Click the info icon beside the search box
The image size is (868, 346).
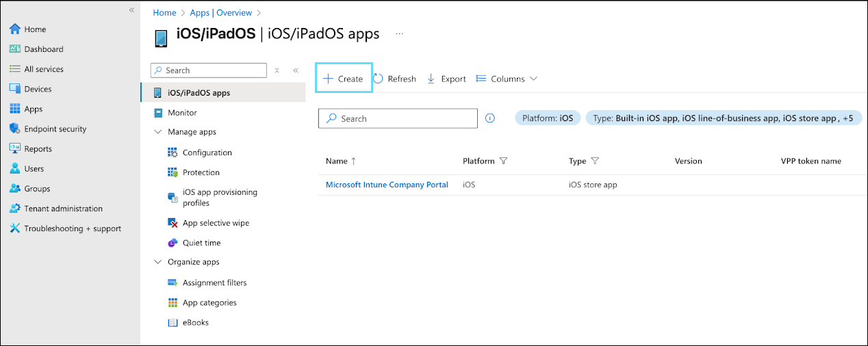[x=490, y=118]
